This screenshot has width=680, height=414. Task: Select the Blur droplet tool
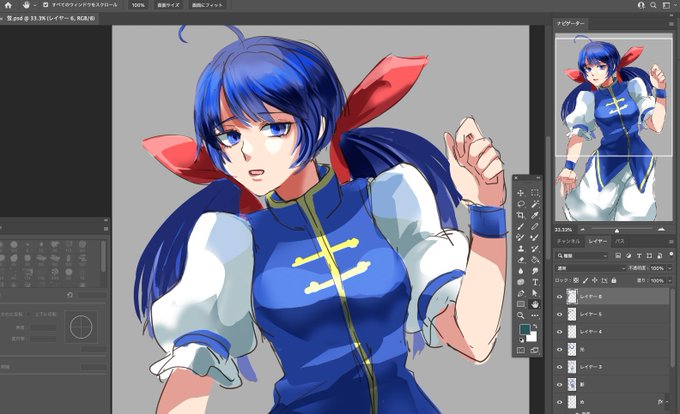521,271
